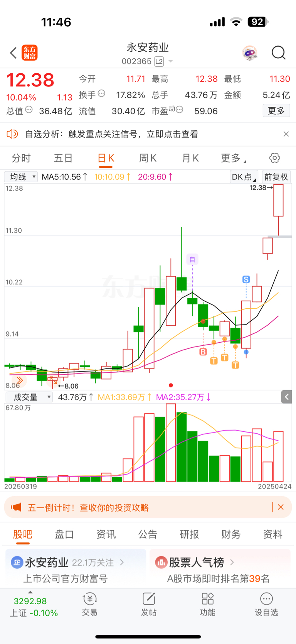Tap info icon next to 换手

(101, 94)
